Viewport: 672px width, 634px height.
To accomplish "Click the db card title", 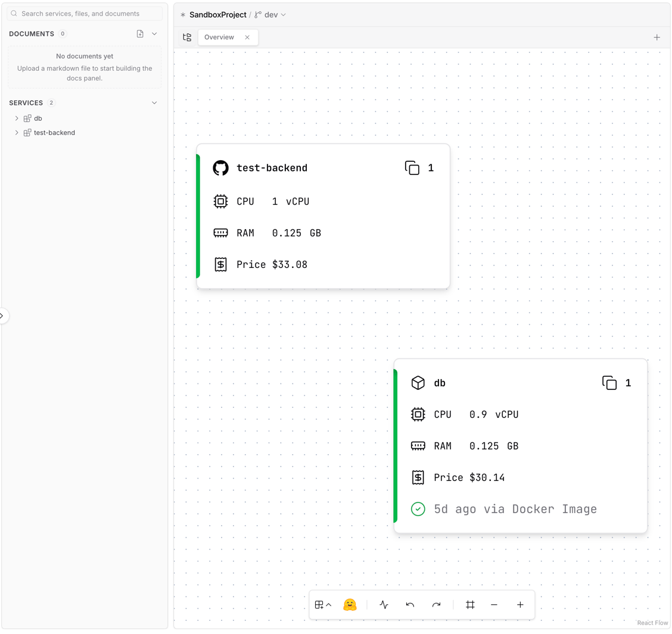I will point(440,383).
